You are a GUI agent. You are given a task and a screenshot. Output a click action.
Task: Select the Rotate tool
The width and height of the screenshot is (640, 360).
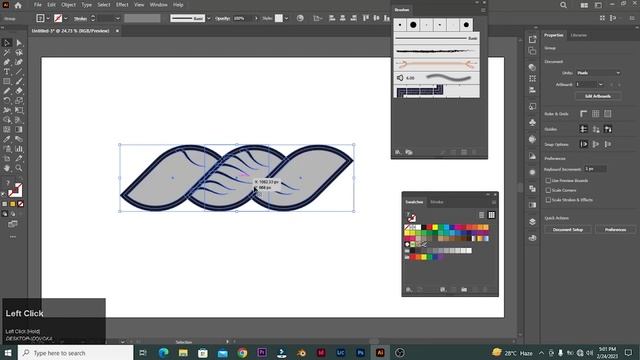click(x=7, y=100)
